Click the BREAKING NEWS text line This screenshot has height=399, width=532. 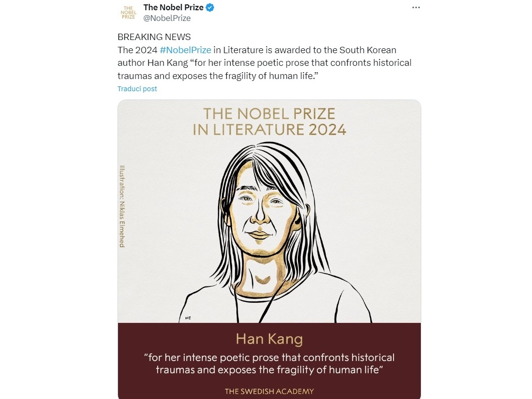point(154,37)
